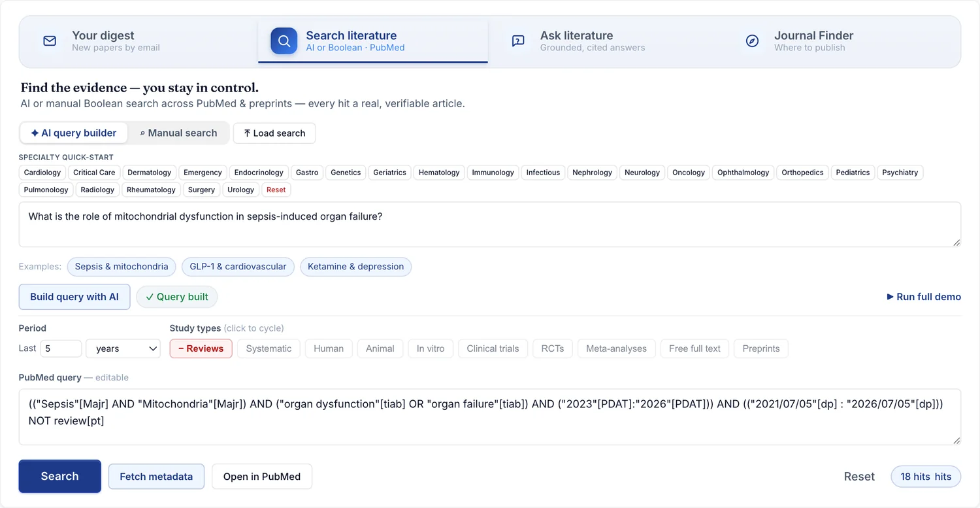Open the years period dropdown
The image size is (980, 508).
click(x=123, y=348)
